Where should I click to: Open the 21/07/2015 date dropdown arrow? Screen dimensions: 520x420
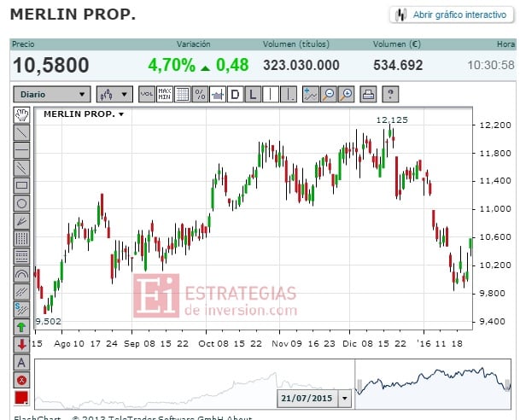tap(345, 398)
